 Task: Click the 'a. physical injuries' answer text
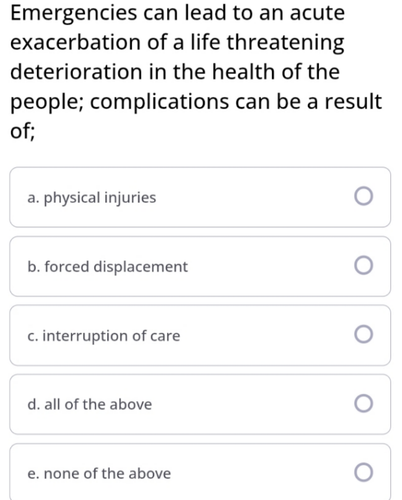pyautogui.click(x=92, y=198)
